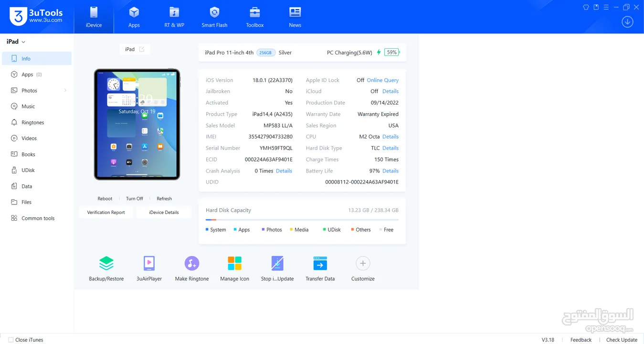Open Common tools in the sidebar
The width and height of the screenshot is (644, 344).
(x=37, y=218)
